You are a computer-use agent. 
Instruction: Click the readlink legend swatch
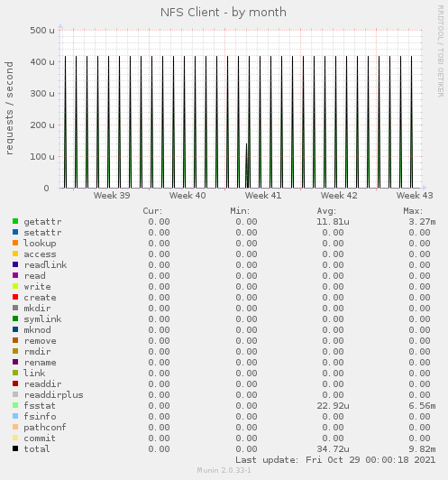click(x=15, y=264)
